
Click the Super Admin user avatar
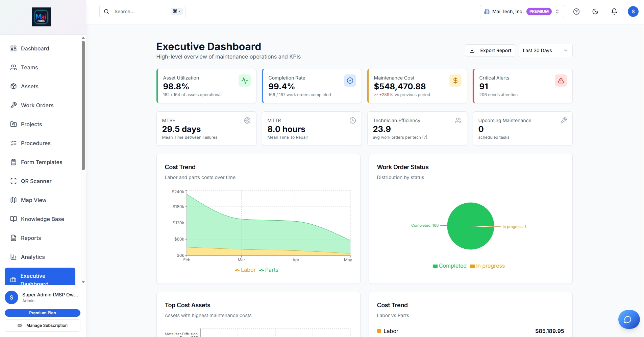click(11, 297)
